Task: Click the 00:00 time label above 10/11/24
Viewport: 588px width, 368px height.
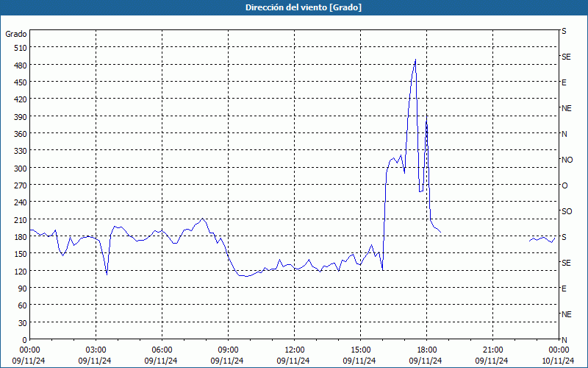Action: click(x=559, y=350)
